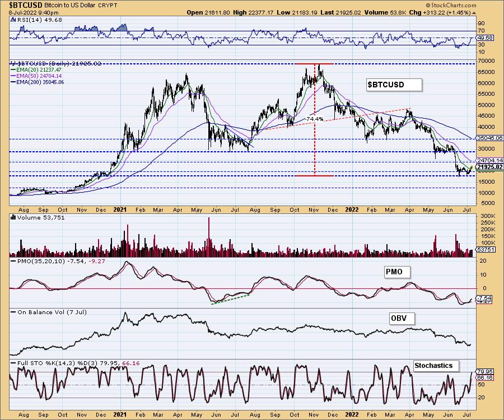This screenshot has height=420, width=504.
Task: Click the 70000 price axis label
Action: pyautogui.click(x=486, y=60)
